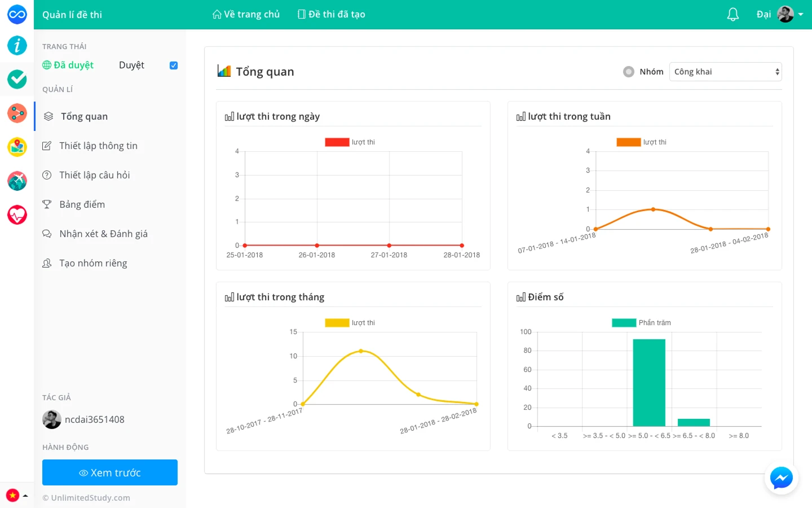Open the notifications bell
Screen dimensions: 812x508
pyautogui.click(x=733, y=15)
